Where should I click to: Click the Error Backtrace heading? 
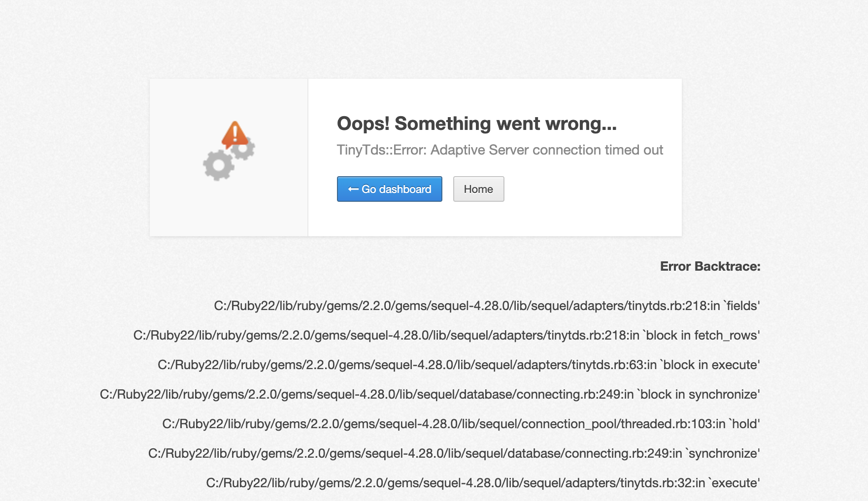point(710,266)
